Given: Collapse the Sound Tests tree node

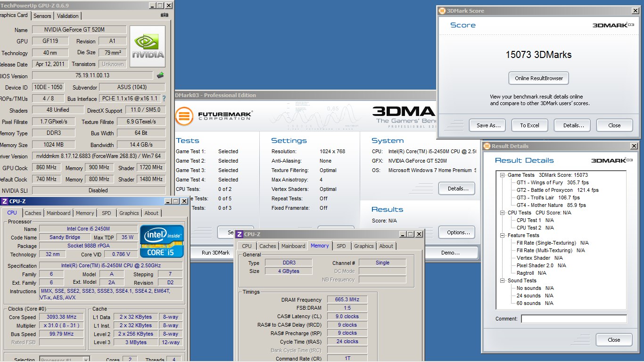Looking at the screenshot, I should [x=503, y=281].
